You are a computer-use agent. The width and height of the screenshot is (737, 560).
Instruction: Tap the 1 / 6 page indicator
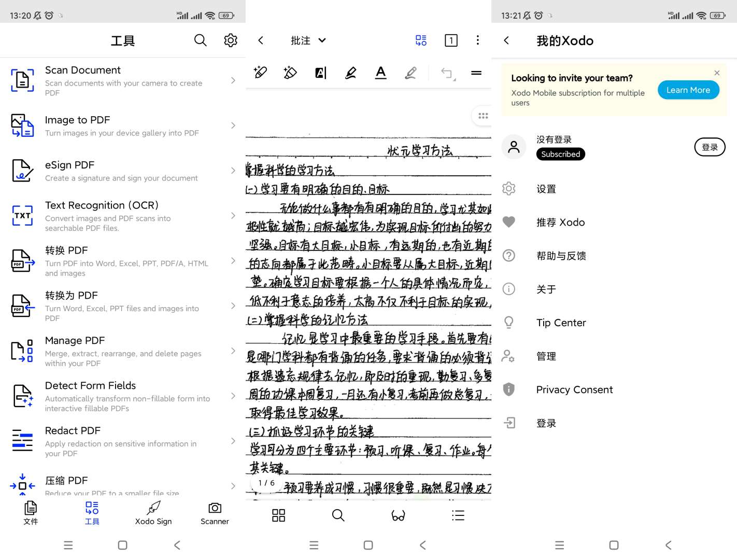pyautogui.click(x=266, y=483)
